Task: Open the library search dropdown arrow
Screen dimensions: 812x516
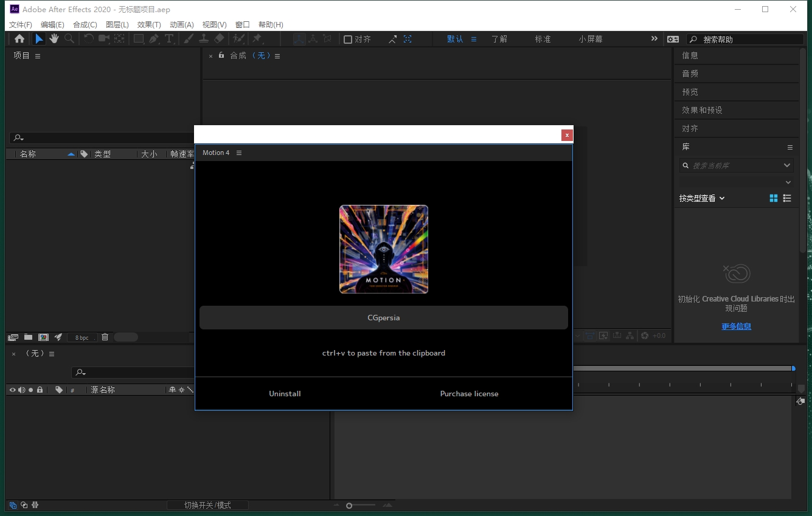Action: coord(787,165)
